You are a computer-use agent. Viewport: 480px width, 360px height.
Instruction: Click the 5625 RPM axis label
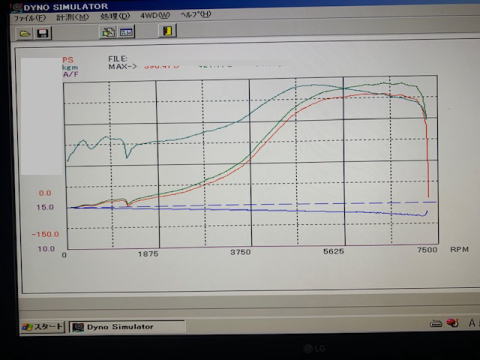[333, 251]
